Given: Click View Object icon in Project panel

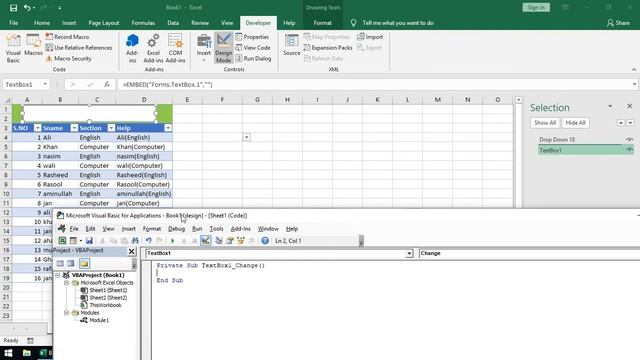Looking at the screenshot, I should [71, 263].
